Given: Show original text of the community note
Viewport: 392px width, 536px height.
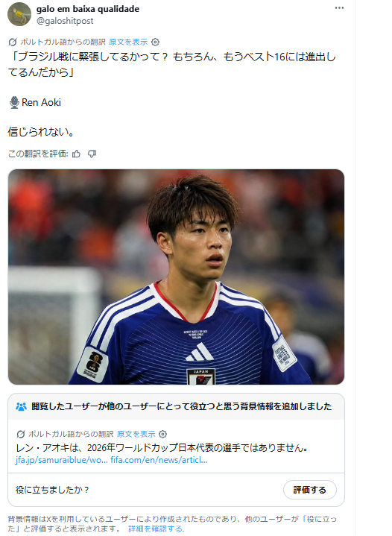Looking at the screenshot, I should (136, 434).
